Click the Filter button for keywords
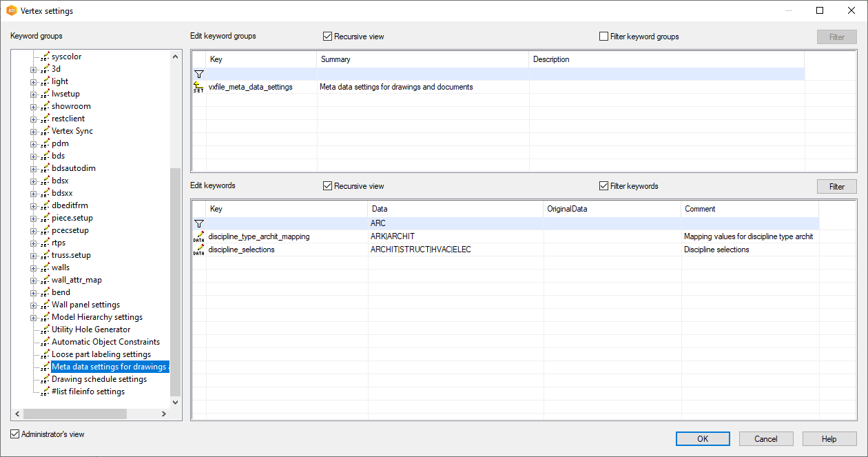 [836, 186]
